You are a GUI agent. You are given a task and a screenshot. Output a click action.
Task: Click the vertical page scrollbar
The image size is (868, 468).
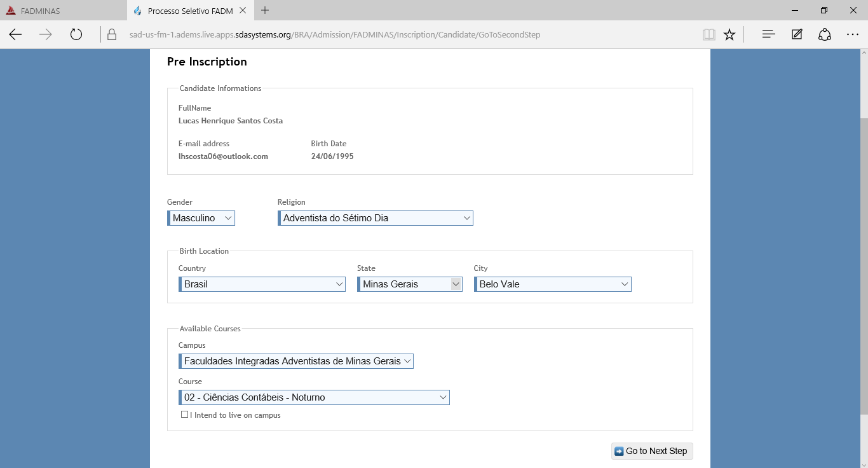(x=864, y=266)
